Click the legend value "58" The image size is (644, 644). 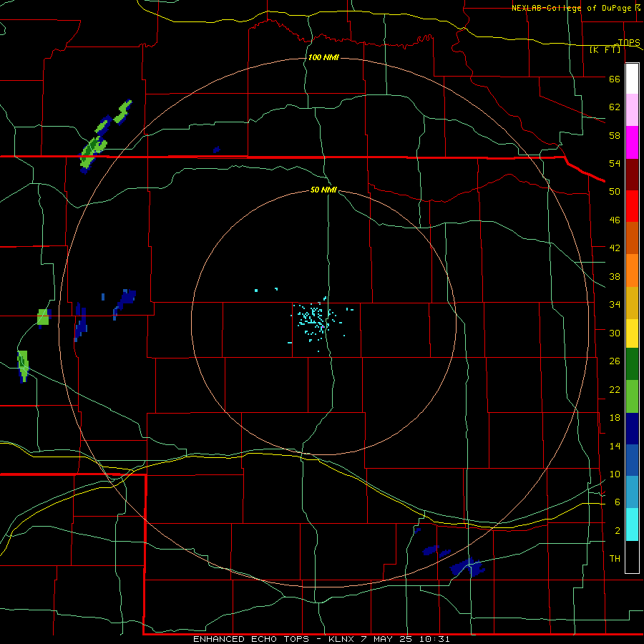tap(615, 135)
